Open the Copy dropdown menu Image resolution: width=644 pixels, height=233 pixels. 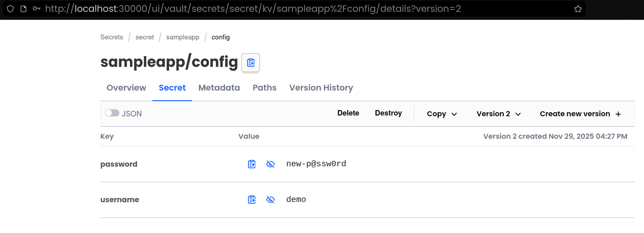(442, 114)
